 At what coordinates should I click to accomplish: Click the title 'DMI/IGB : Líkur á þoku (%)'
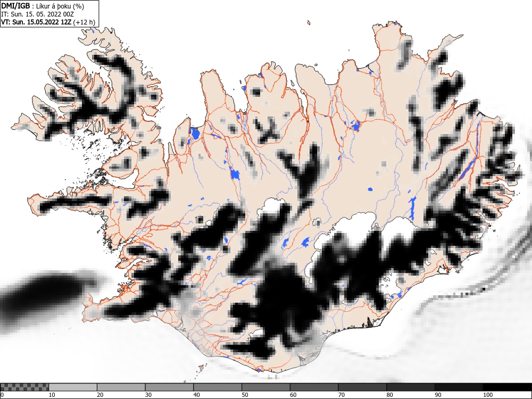pyautogui.click(x=43, y=6)
